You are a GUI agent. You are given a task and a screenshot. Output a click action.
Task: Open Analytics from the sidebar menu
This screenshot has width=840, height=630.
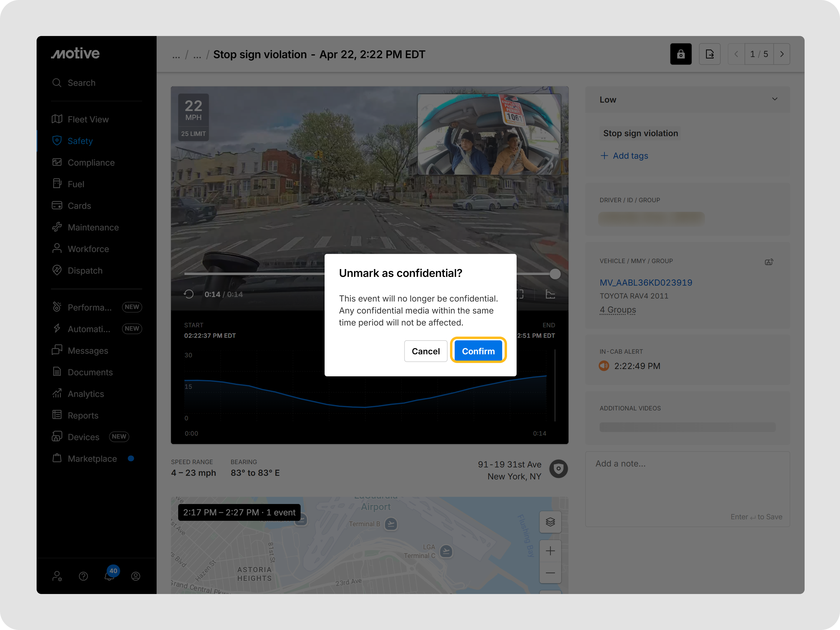click(86, 394)
